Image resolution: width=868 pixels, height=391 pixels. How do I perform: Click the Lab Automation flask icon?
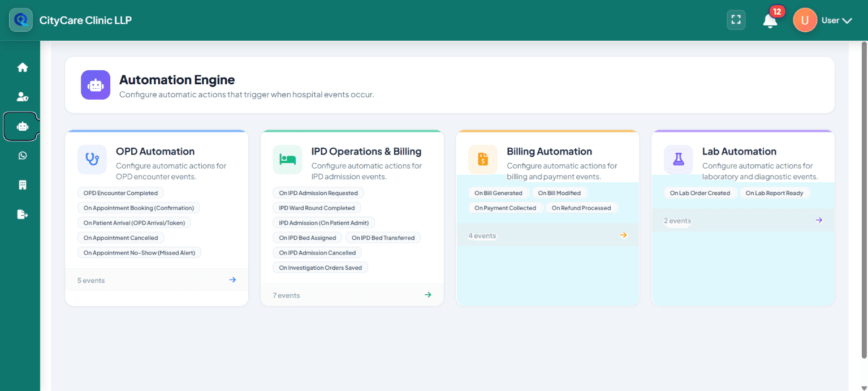[x=679, y=159]
